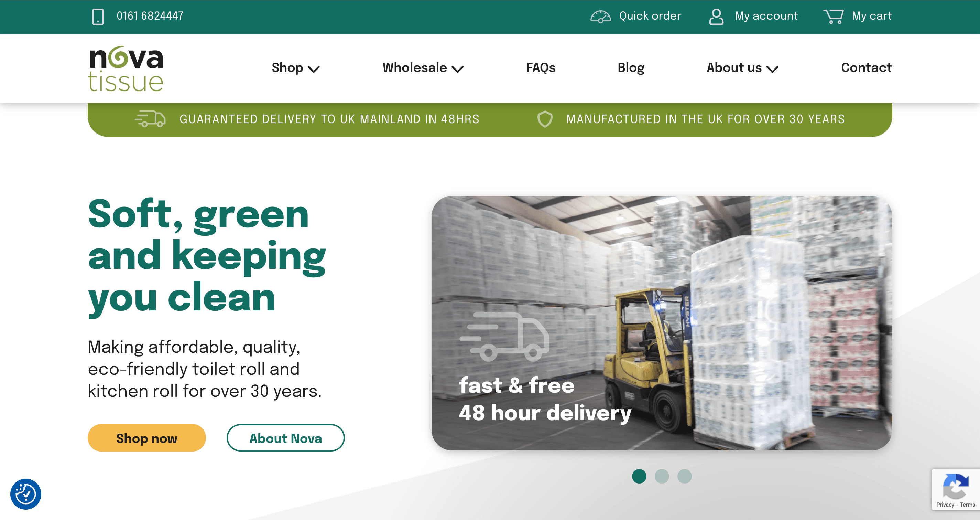Switch to the second carousel slide dot
Viewport: 980px width, 520px height.
click(662, 476)
